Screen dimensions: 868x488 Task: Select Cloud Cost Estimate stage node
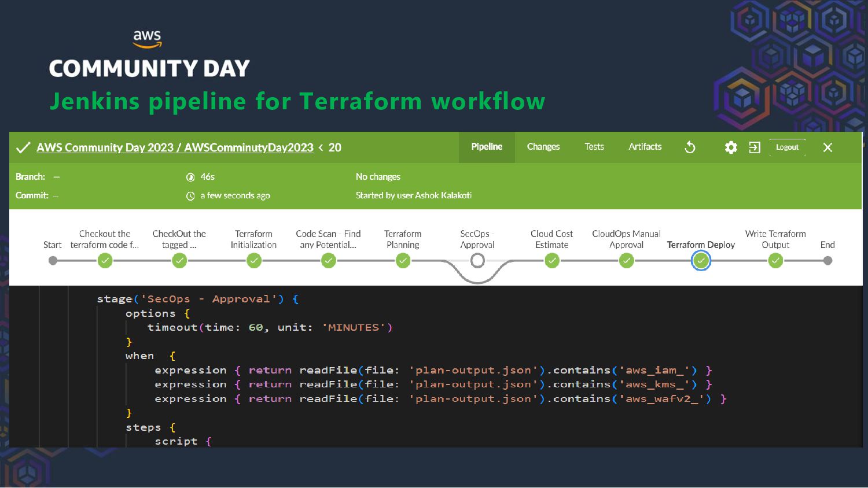pos(552,261)
